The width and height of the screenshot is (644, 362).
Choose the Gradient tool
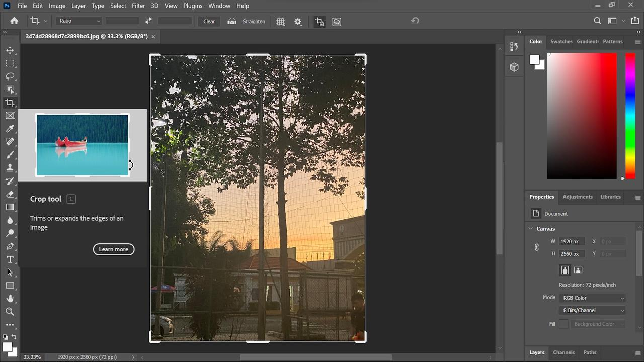pyautogui.click(x=10, y=207)
